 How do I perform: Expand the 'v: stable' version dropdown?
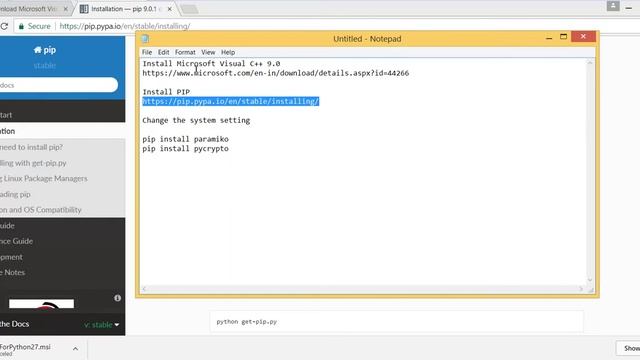102,325
